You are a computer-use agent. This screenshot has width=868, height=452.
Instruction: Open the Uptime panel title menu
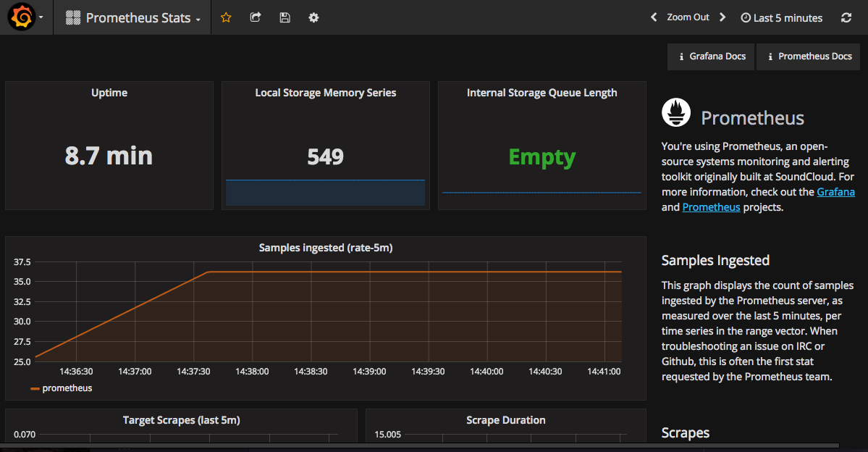(109, 93)
